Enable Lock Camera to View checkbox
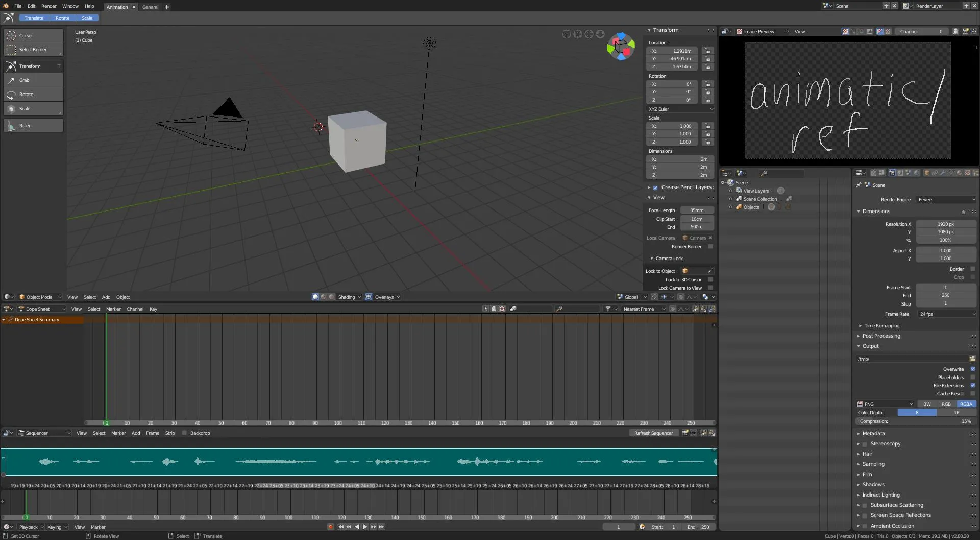 [x=710, y=288]
